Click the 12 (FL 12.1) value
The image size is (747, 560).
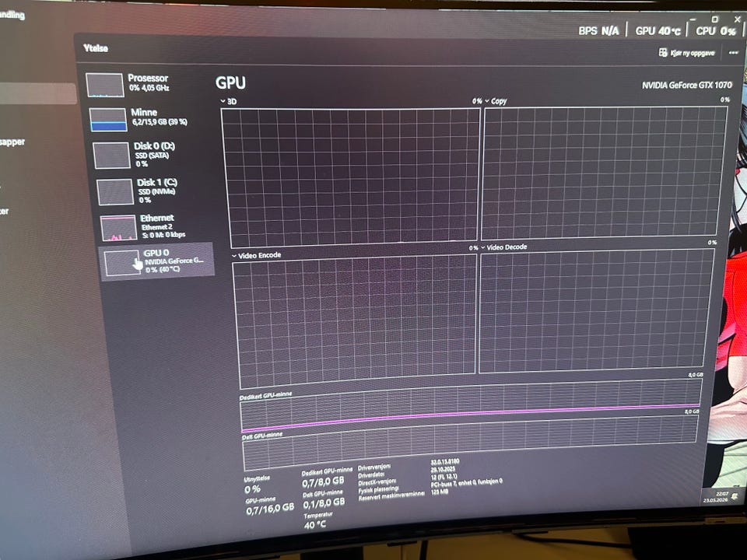pyautogui.click(x=444, y=477)
